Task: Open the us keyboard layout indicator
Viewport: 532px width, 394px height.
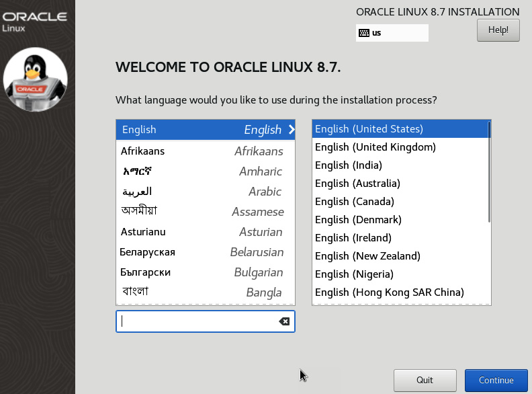Action: pyautogui.click(x=392, y=33)
